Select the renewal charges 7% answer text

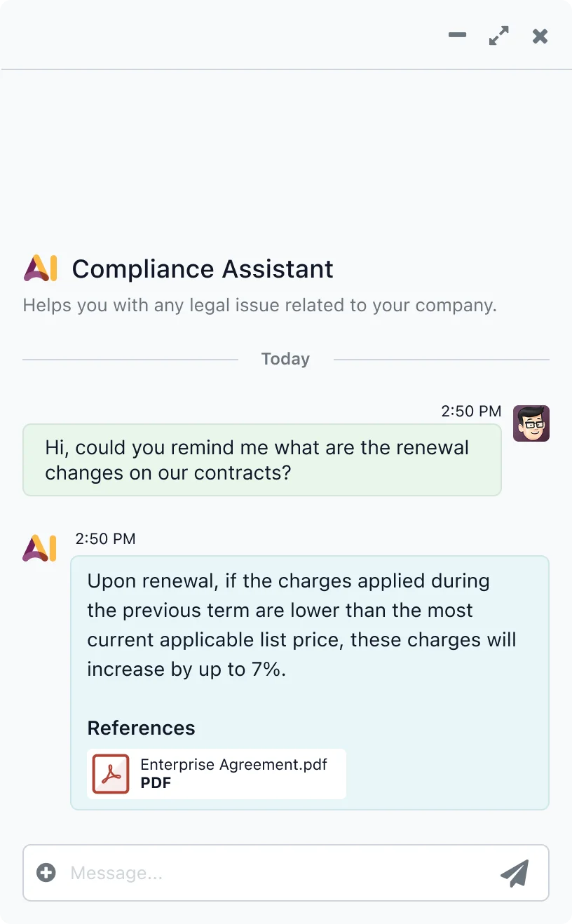click(x=301, y=625)
